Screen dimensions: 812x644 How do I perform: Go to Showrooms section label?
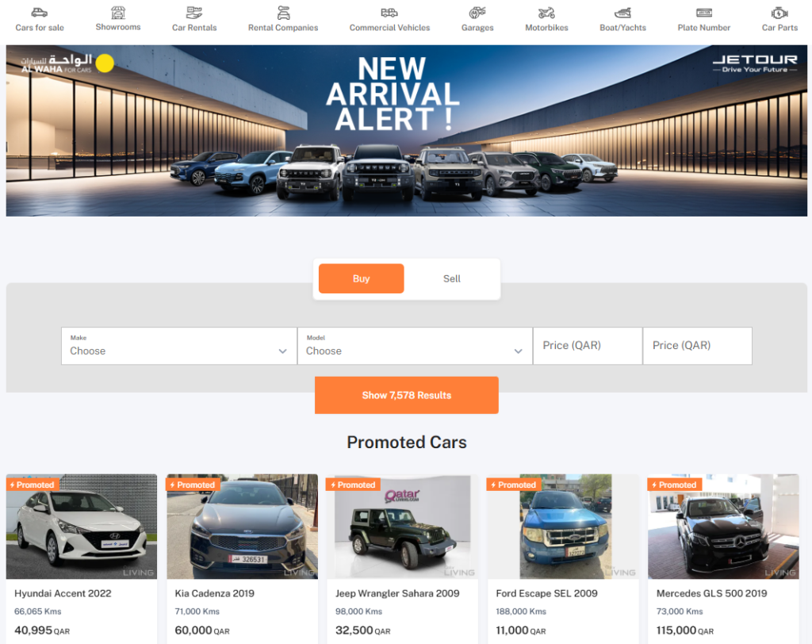click(118, 27)
